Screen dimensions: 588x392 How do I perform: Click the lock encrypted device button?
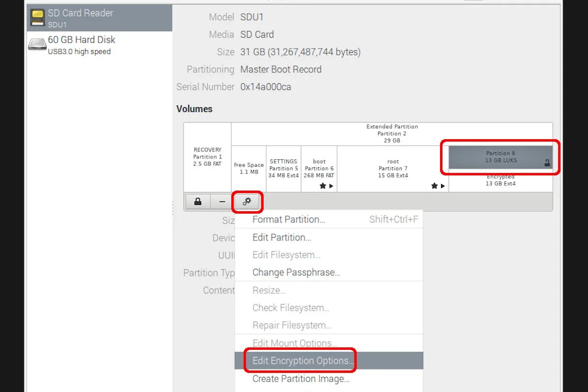click(198, 201)
